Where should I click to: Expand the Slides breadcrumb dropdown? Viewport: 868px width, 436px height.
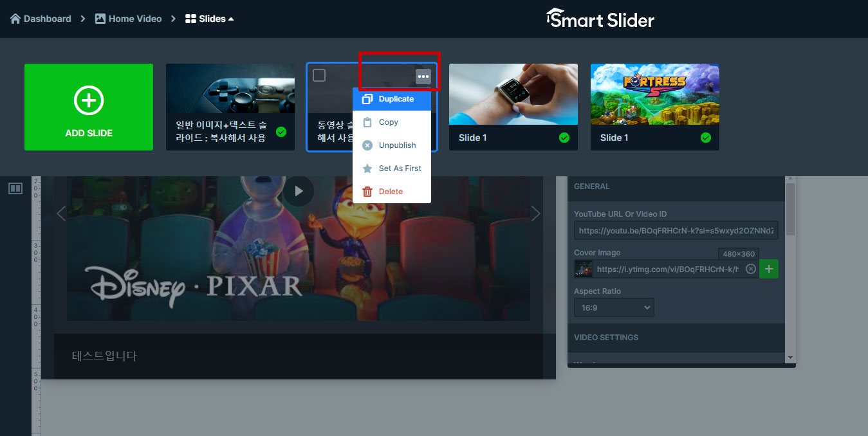(x=209, y=19)
